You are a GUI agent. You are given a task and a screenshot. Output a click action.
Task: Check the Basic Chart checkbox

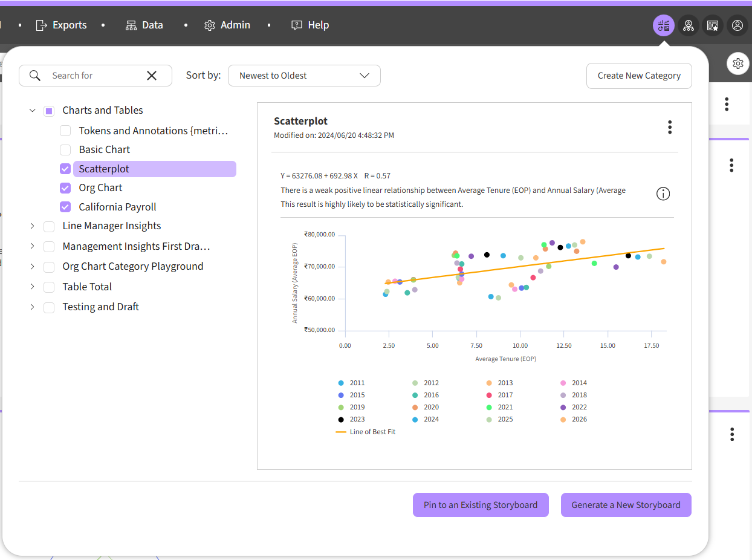tap(65, 150)
